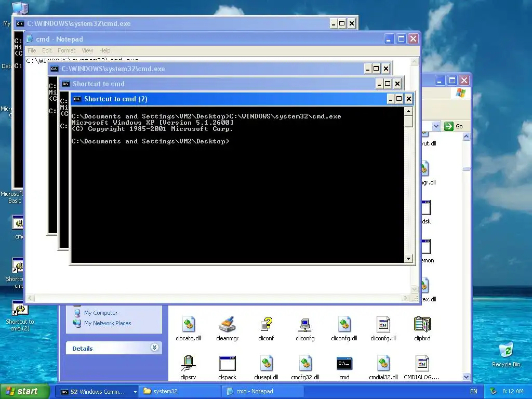Select the cmdial32.dll file icon
Image resolution: width=532 pixels, height=399 pixels.
coord(383,363)
